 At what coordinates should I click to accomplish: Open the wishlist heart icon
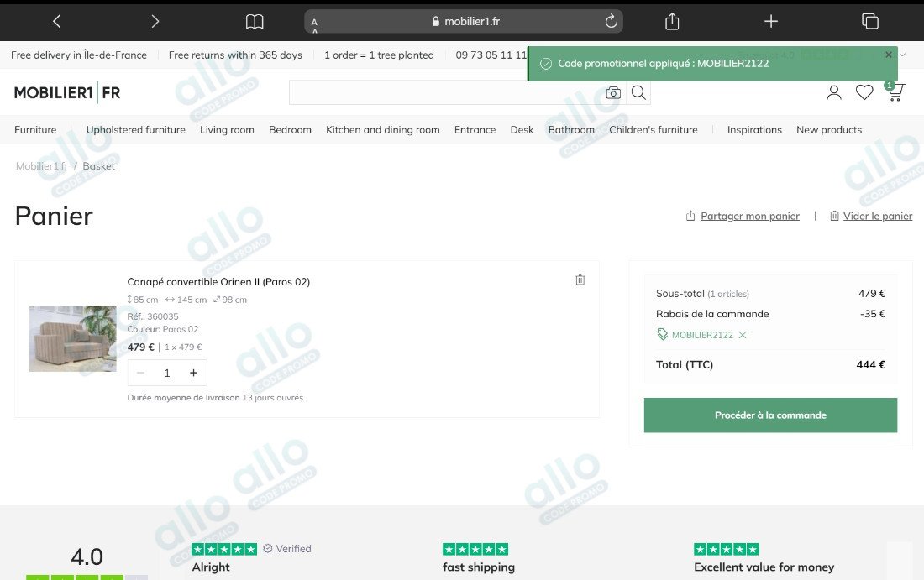pyautogui.click(x=864, y=92)
